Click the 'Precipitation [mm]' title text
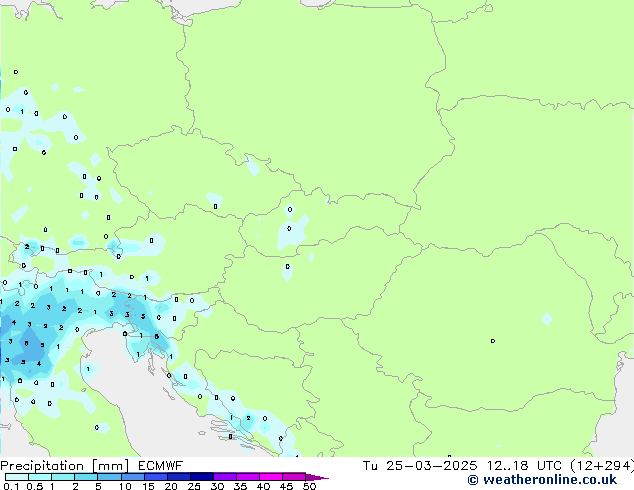This screenshot has width=634, height=490. 65,466
